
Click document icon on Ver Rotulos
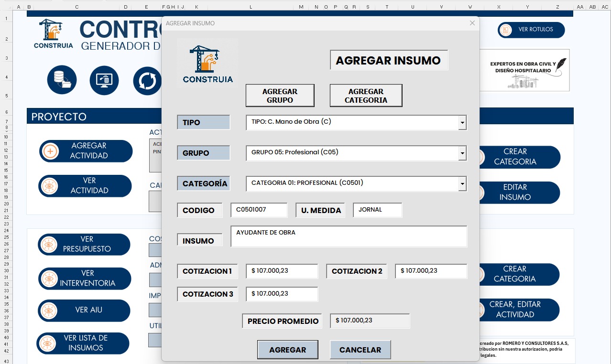coord(505,30)
